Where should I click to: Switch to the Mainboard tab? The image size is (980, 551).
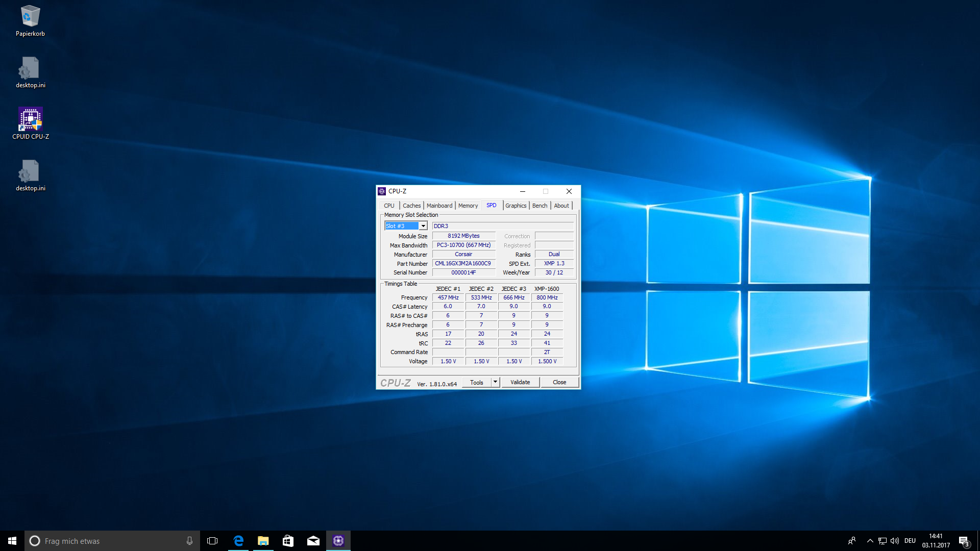point(439,206)
